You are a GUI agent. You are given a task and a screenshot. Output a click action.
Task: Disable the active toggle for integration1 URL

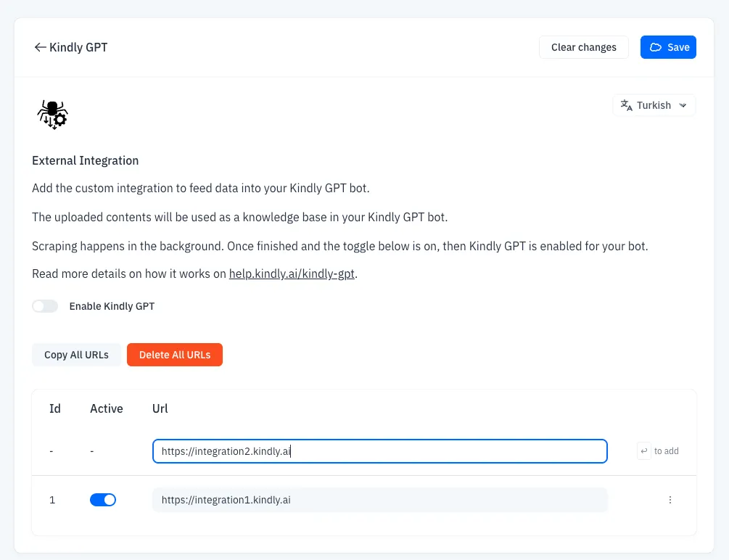click(x=103, y=500)
